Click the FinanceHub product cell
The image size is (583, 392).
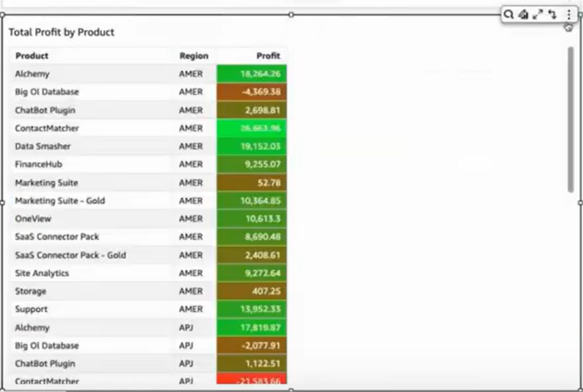pos(38,164)
